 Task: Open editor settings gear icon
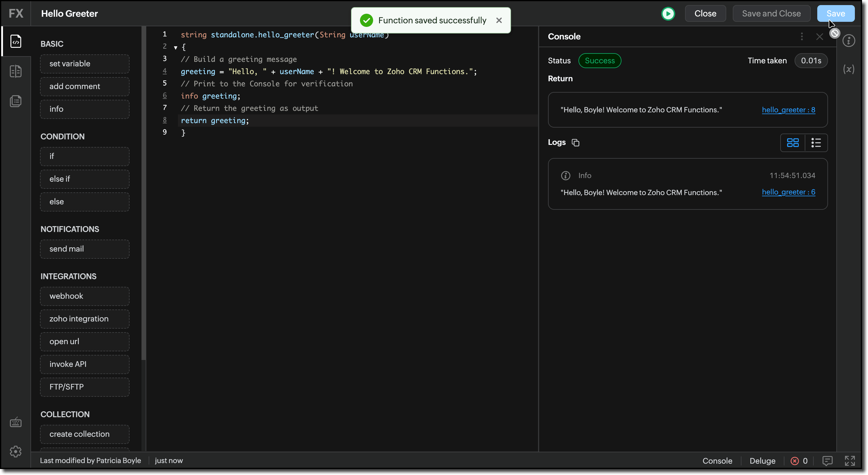tap(16, 451)
